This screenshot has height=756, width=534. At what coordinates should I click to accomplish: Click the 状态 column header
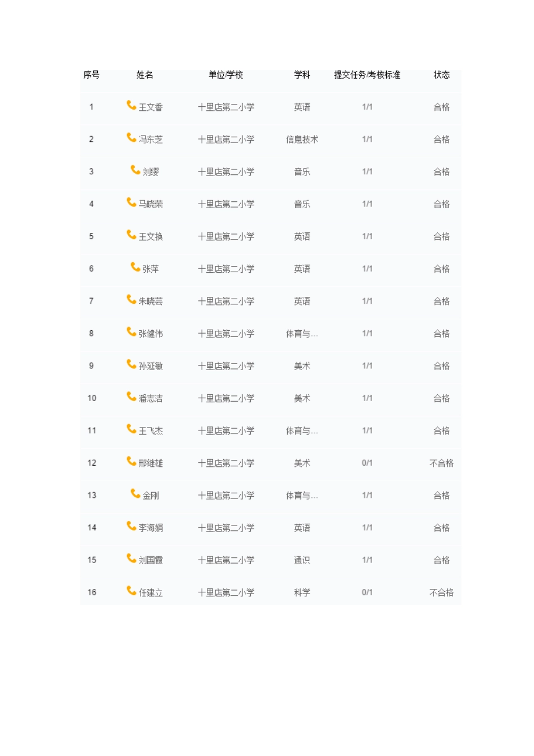click(441, 75)
